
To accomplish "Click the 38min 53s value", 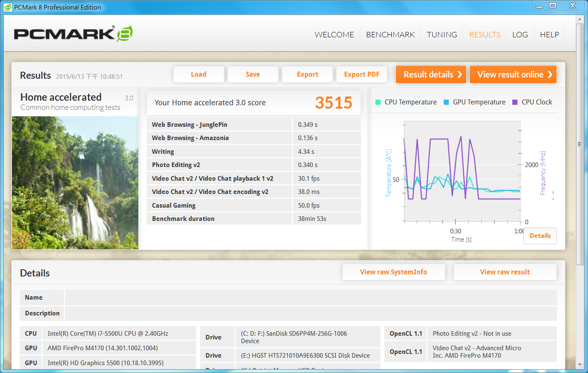I will tap(312, 219).
